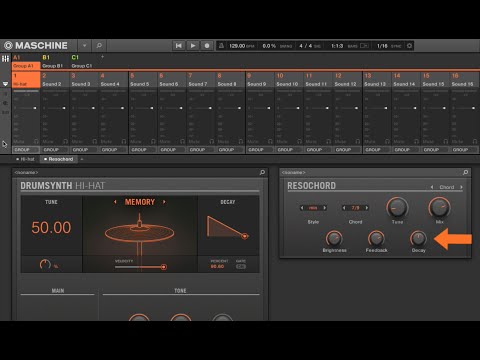Add a plug-in slot with the plus after Resochord
This screenshot has width=480, height=360.
tap(82, 159)
